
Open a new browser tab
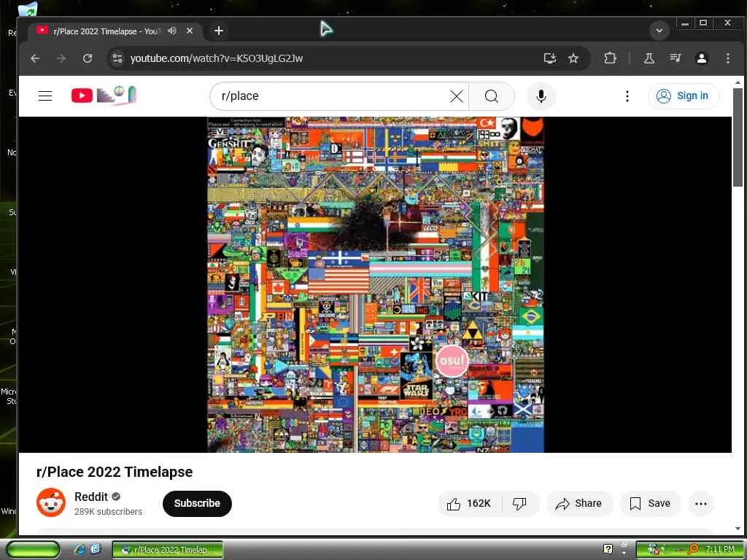pyautogui.click(x=219, y=31)
